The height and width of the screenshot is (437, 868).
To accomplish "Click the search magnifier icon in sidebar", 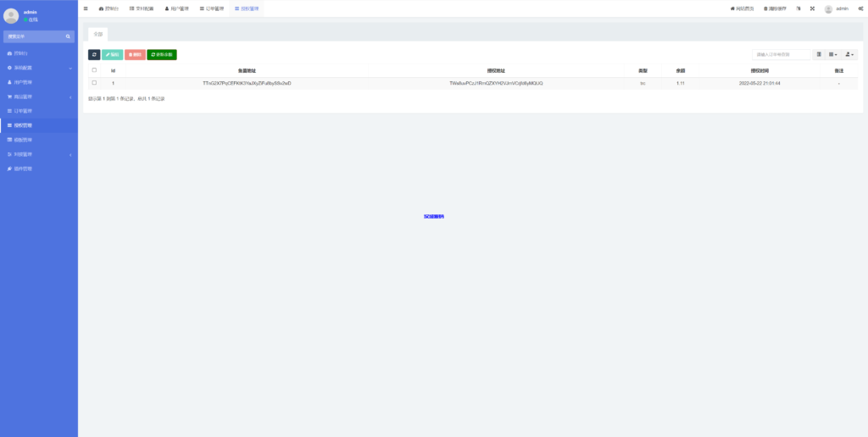I will pyautogui.click(x=69, y=36).
